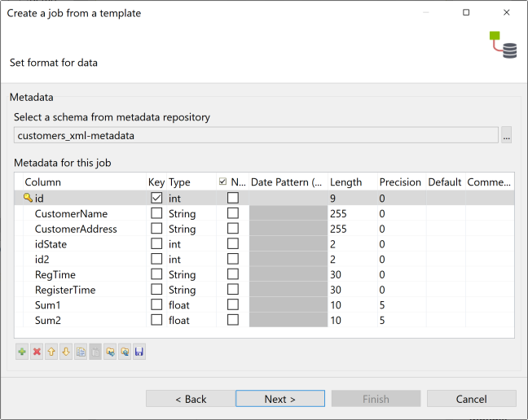Click the copy schema rows icon
The image size is (528, 420).
(81, 352)
